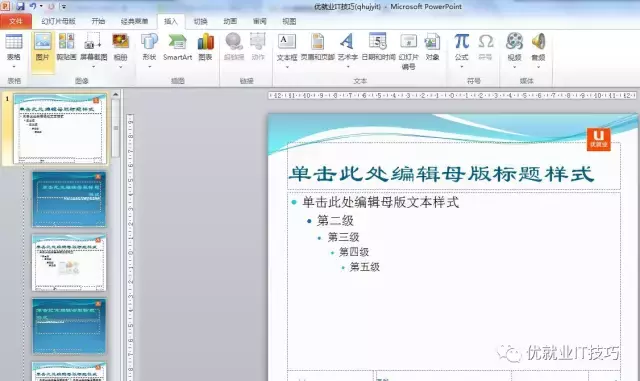The height and width of the screenshot is (381, 640).
Task: Insert a 图表 chart
Action: 205,42
